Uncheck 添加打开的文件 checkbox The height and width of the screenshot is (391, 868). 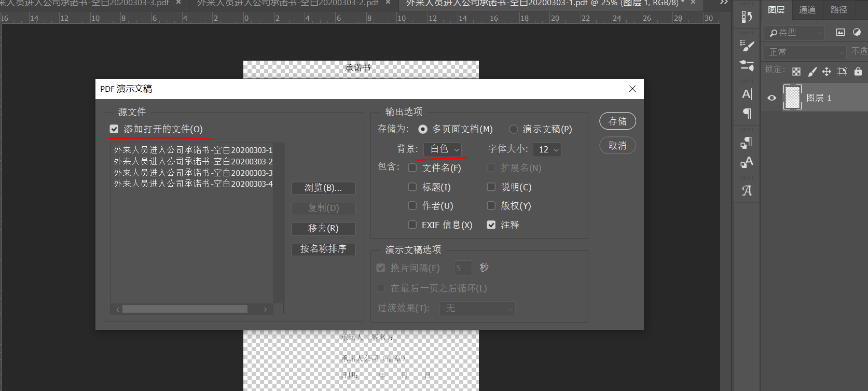click(x=114, y=129)
